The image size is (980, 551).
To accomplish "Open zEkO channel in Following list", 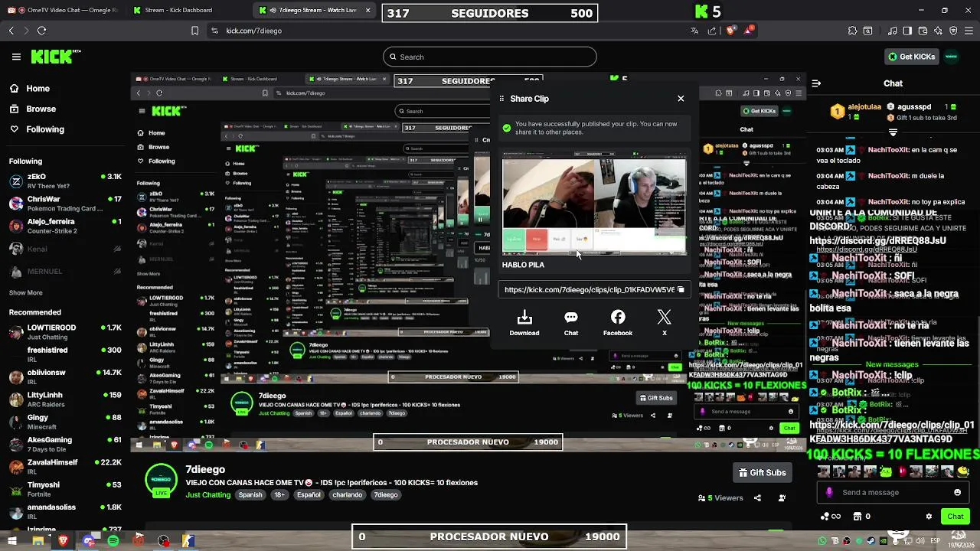I will [64, 181].
